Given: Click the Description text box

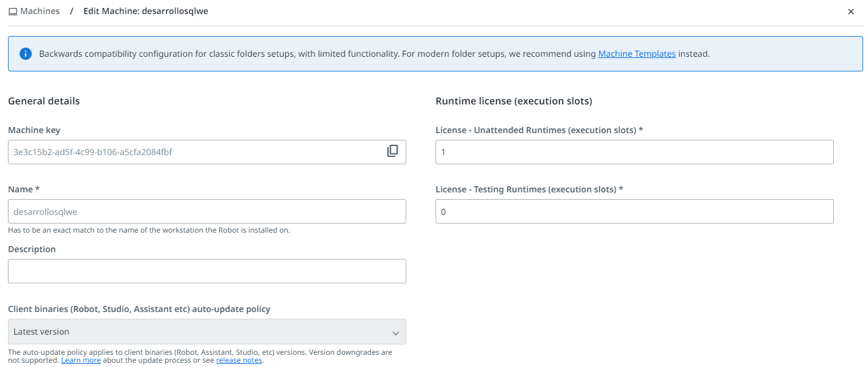Looking at the screenshot, I should [x=206, y=271].
